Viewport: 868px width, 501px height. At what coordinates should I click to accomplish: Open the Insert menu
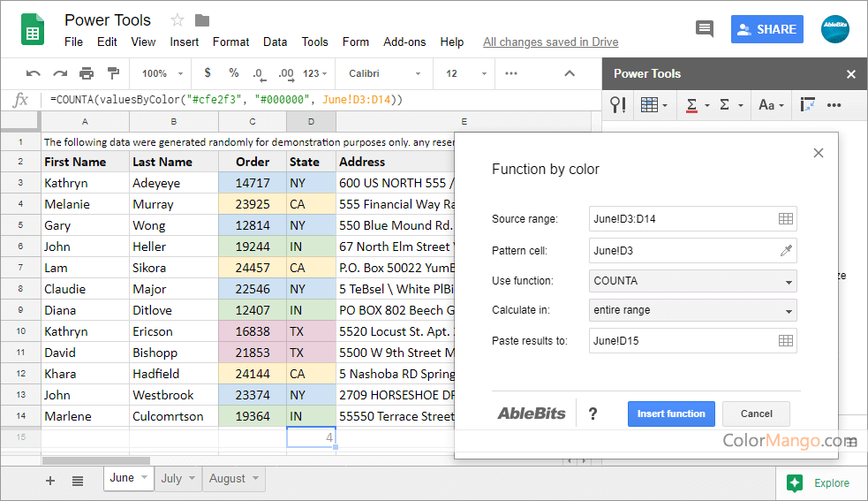(184, 42)
